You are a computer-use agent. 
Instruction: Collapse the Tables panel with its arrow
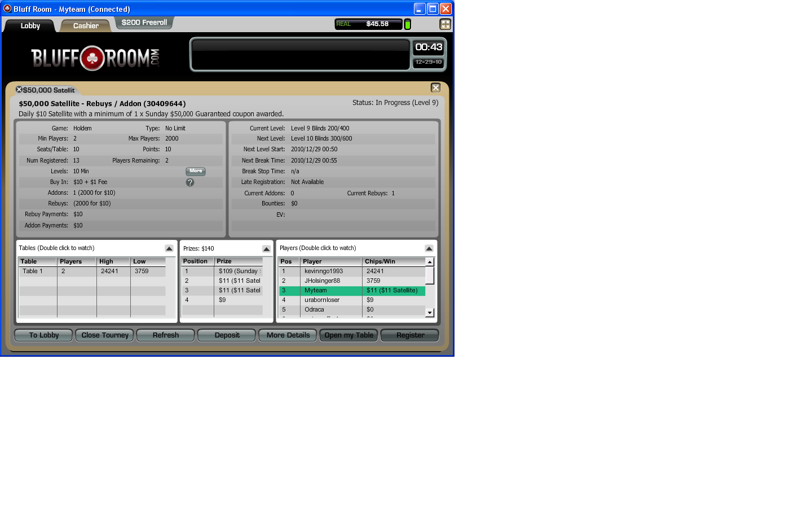tap(169, 248)
